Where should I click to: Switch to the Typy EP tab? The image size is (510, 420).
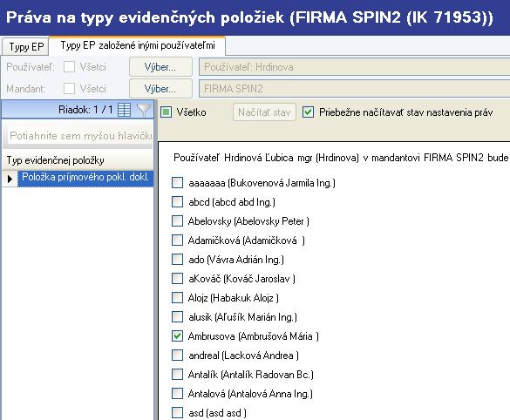(25, 46)
